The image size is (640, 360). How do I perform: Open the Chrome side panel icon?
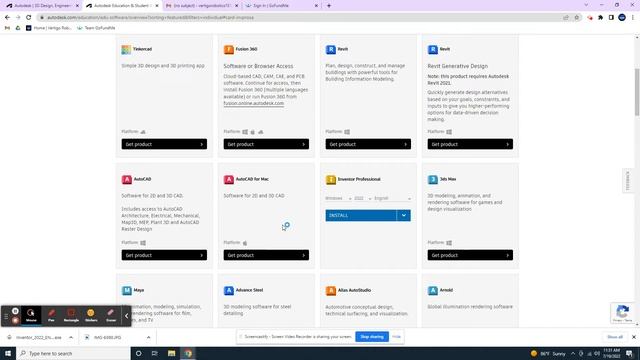pyautogui.click(x=611, y=18)
